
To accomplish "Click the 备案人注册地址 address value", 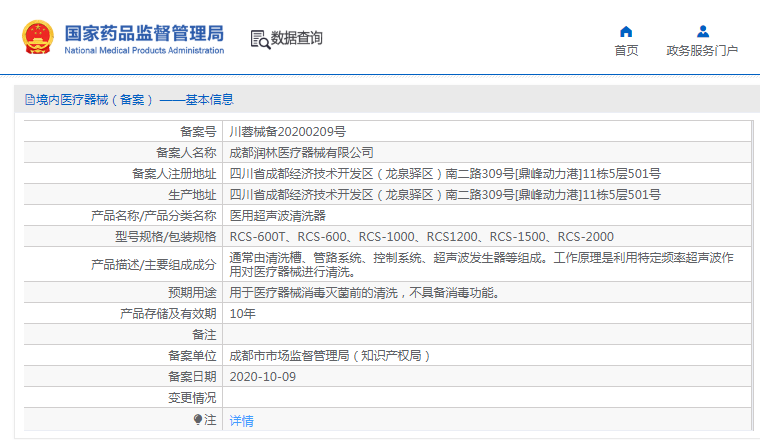I will point(445,173).
